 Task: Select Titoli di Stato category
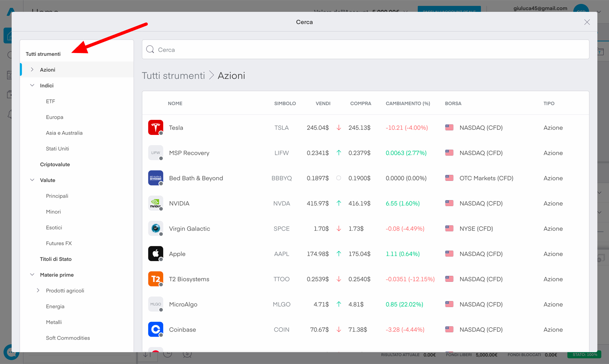55,259
